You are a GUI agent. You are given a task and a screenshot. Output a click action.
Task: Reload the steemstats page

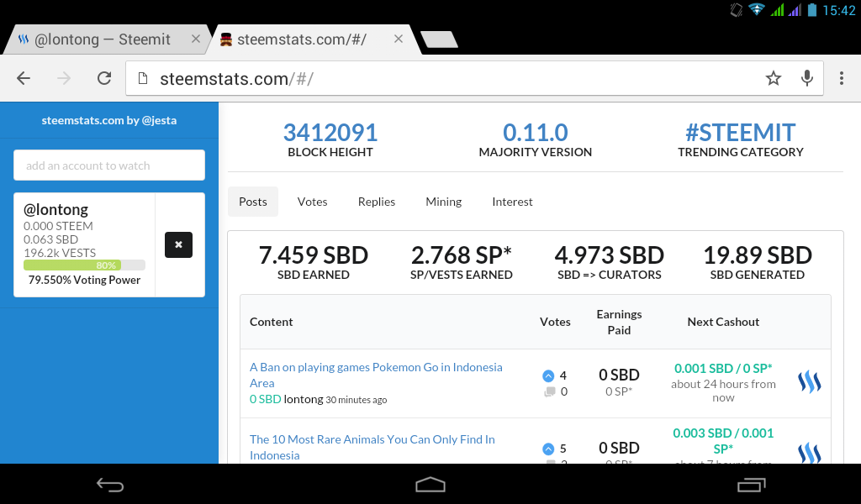pos(104,78)
